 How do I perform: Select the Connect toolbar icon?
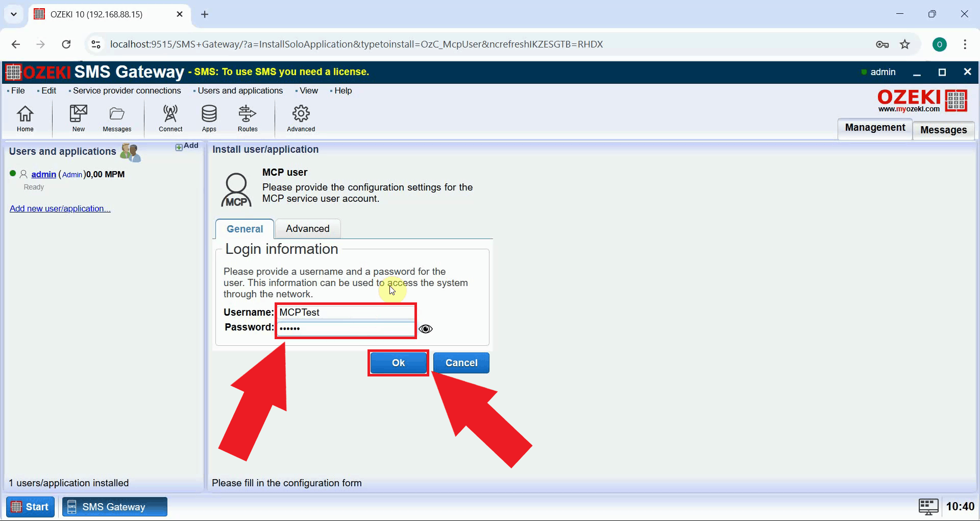(170, 117)
